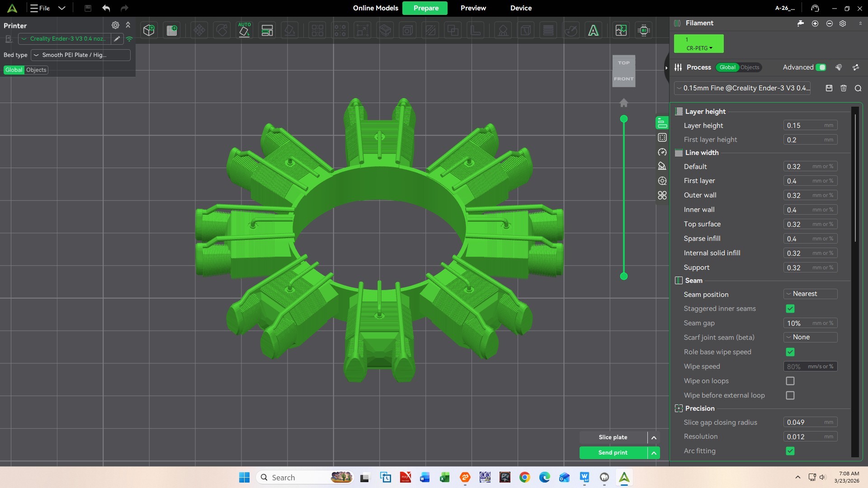This screenshot has width=868, height=488.
Task: Switch to the Preview tab
Action: (x=473, y=8)
